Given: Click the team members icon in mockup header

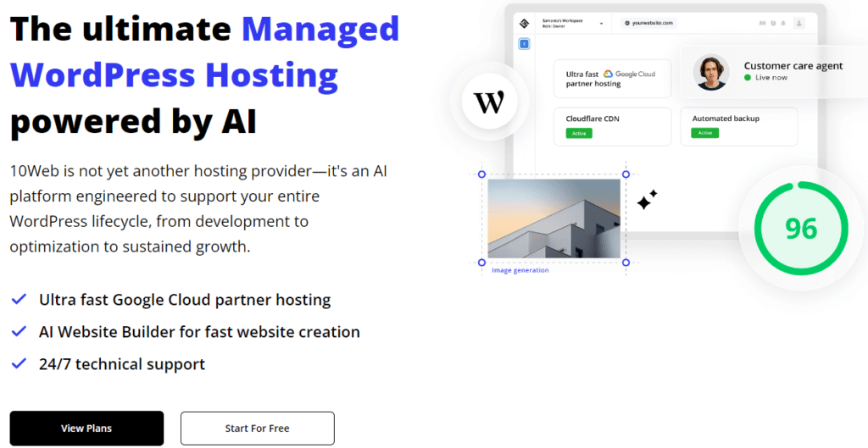Looking at the screenshot, I should [x=762, y=23].
